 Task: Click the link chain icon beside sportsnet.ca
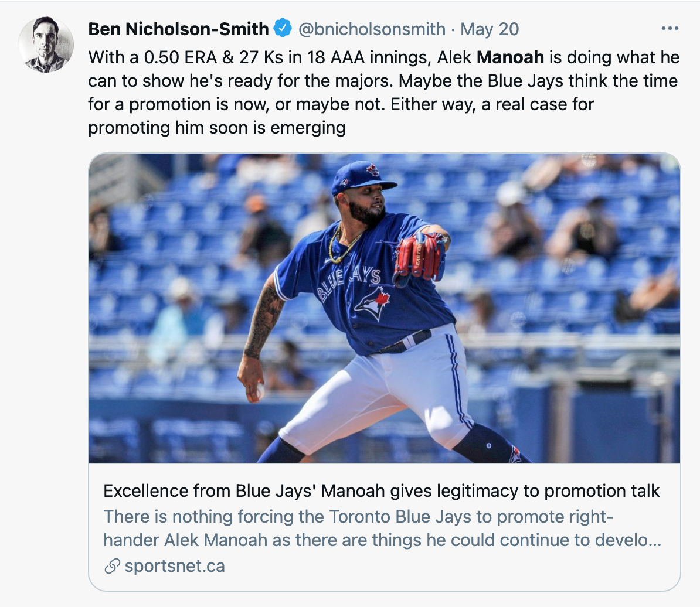(112, 566)
